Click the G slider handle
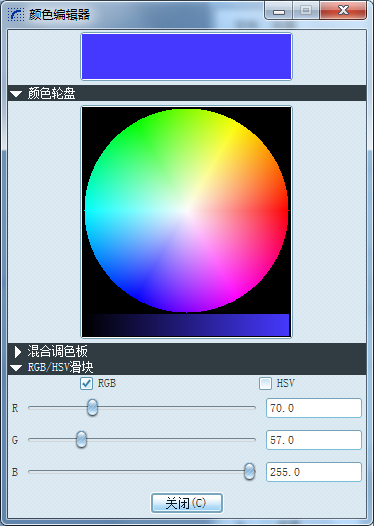 point(81,439)
